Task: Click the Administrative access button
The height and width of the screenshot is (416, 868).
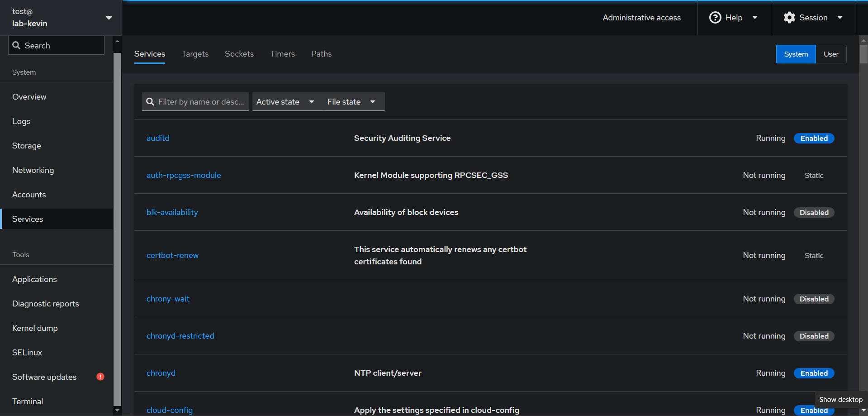Action: point(641,18)
